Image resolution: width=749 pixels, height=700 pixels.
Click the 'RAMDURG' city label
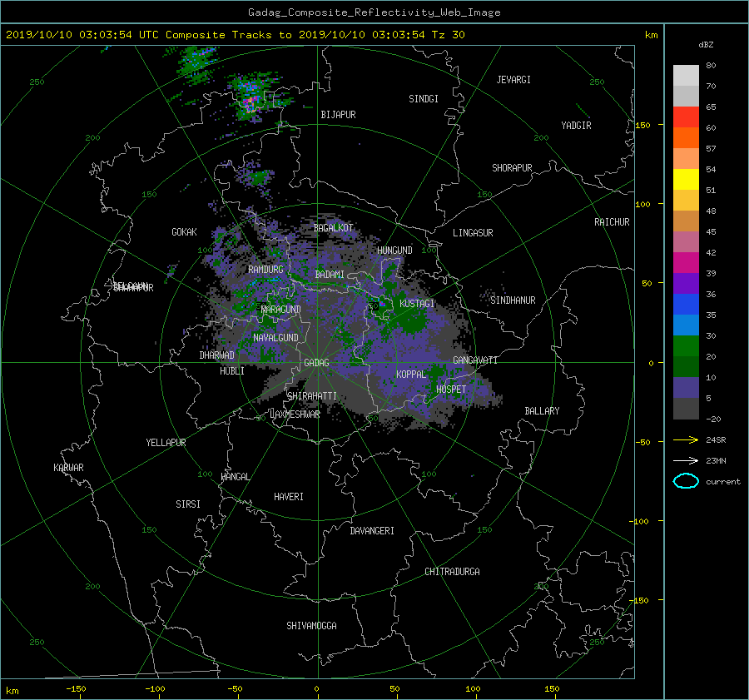click(265, 270)
